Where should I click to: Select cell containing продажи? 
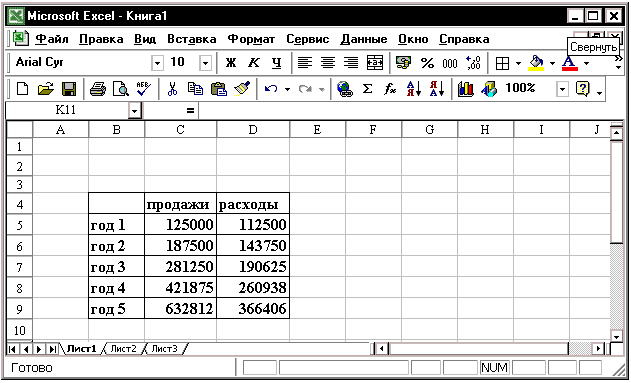click(181, 204)
